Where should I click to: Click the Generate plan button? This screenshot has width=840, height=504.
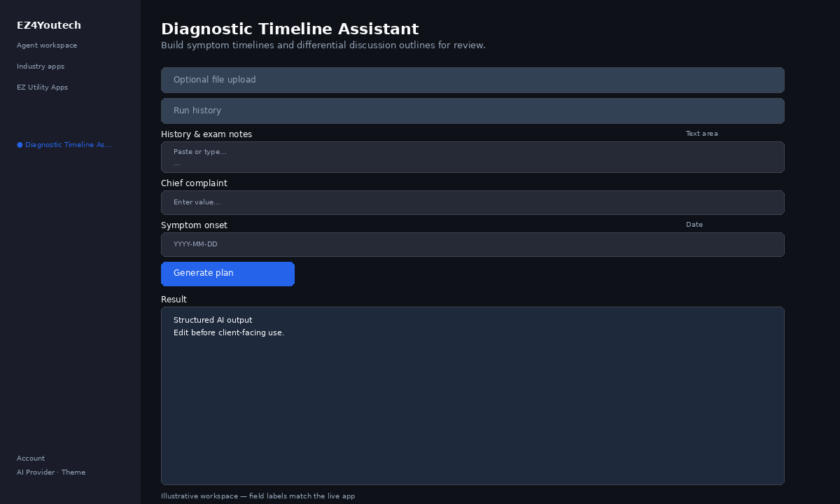tap(227, 274)
